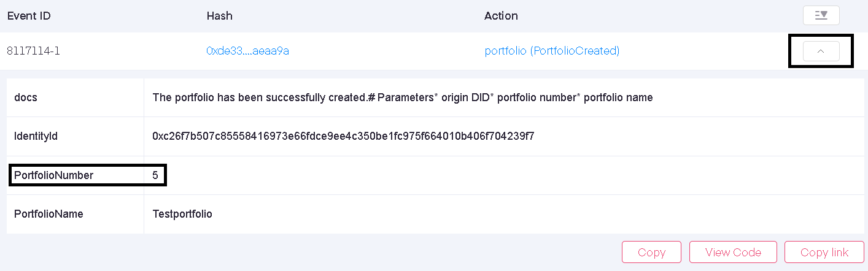The height and width of the screenshot is (271, 868).
Task: Click the docs description text
Action: pos(402,97)
